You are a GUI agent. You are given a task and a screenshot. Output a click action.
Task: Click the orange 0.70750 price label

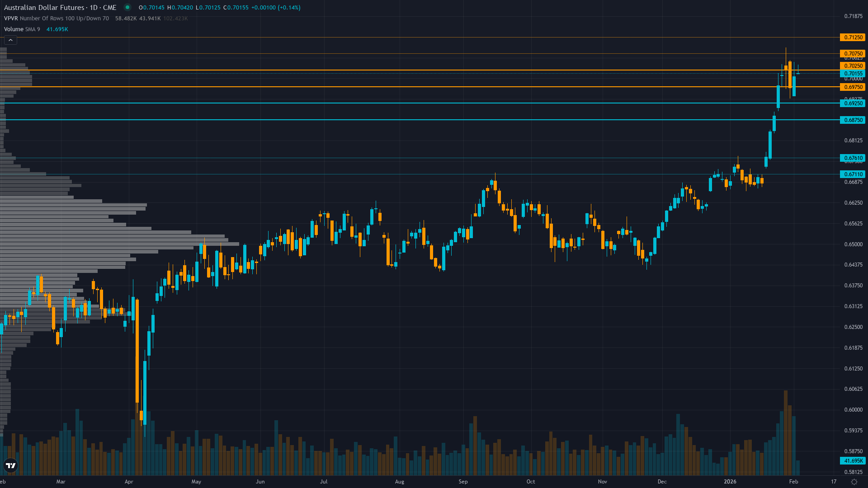click(852, 53)
